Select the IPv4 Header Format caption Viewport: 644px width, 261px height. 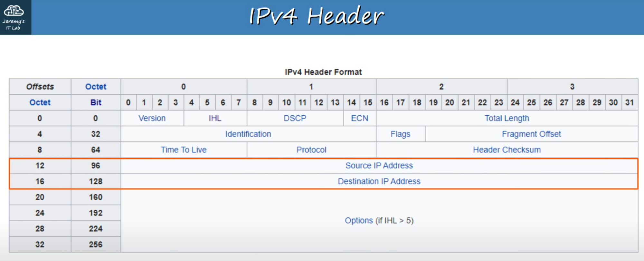click(x=323, y=72)
